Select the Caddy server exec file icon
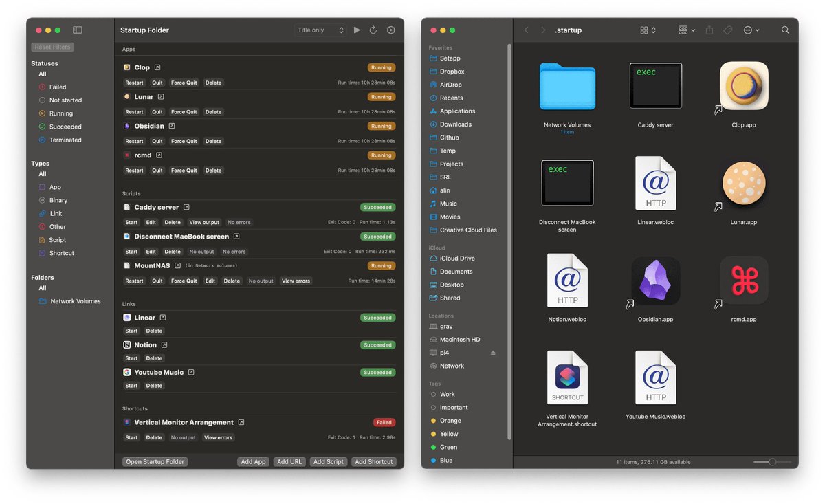 click(656, 86)
